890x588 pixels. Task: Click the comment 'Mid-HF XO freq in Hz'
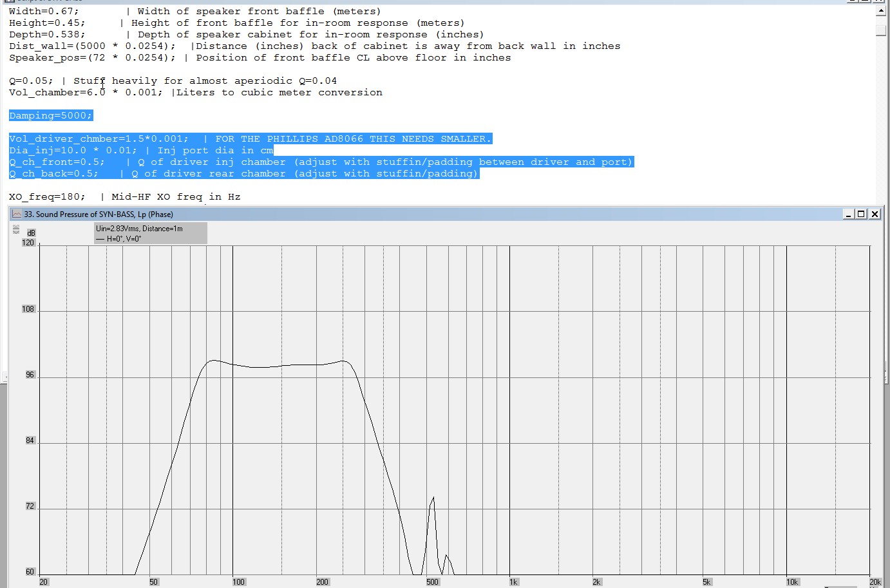tap(176, 197)
